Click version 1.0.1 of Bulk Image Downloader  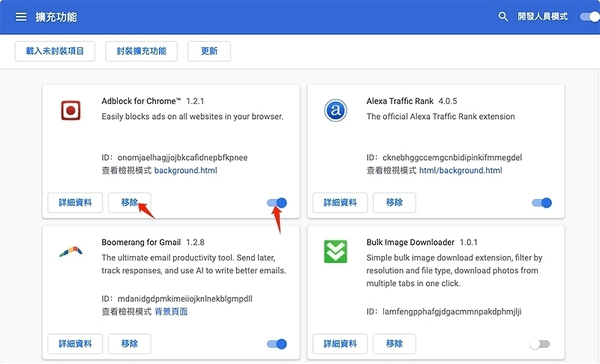(469, 243)
